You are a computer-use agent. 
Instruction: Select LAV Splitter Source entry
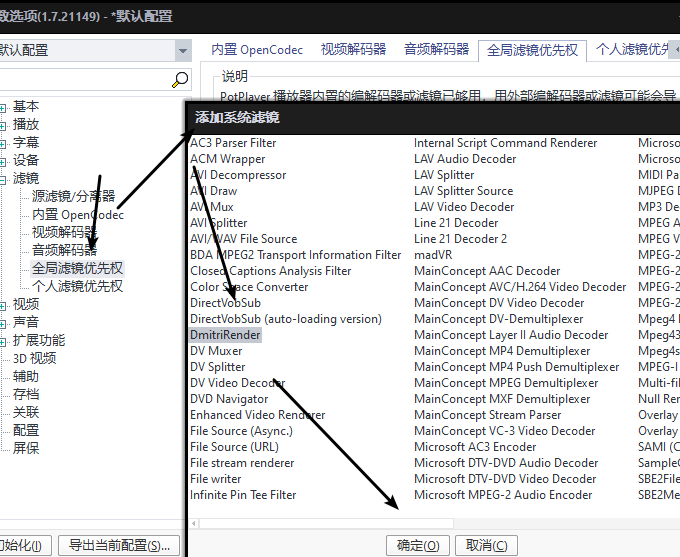tap(464, 191)
